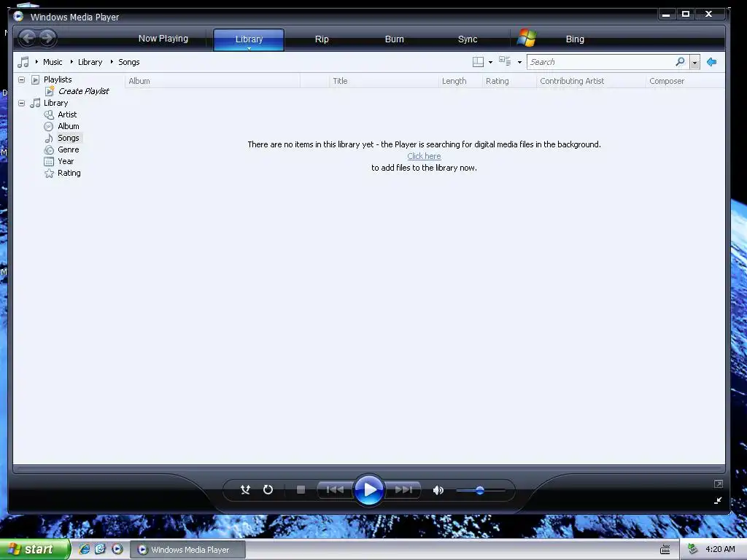Screen dimensions: 747x560
Task: Toggle repeat mode
Action: (268, 489)
